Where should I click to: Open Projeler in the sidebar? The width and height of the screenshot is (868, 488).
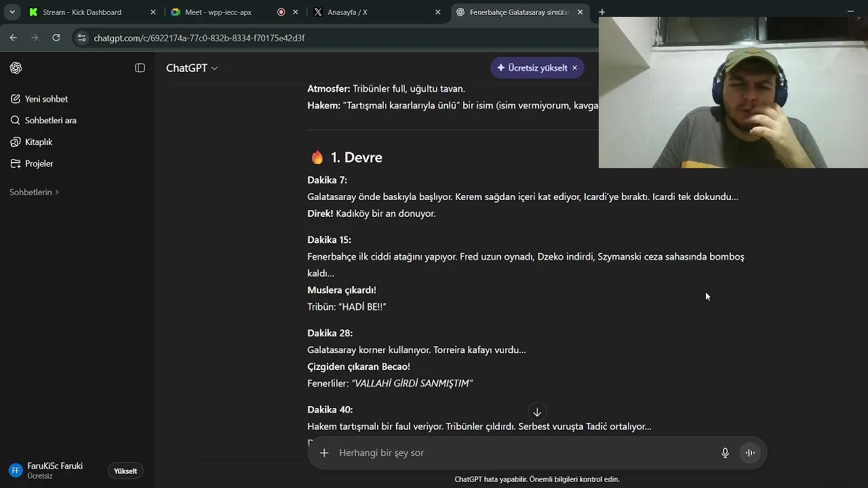(x=39, y=163)
